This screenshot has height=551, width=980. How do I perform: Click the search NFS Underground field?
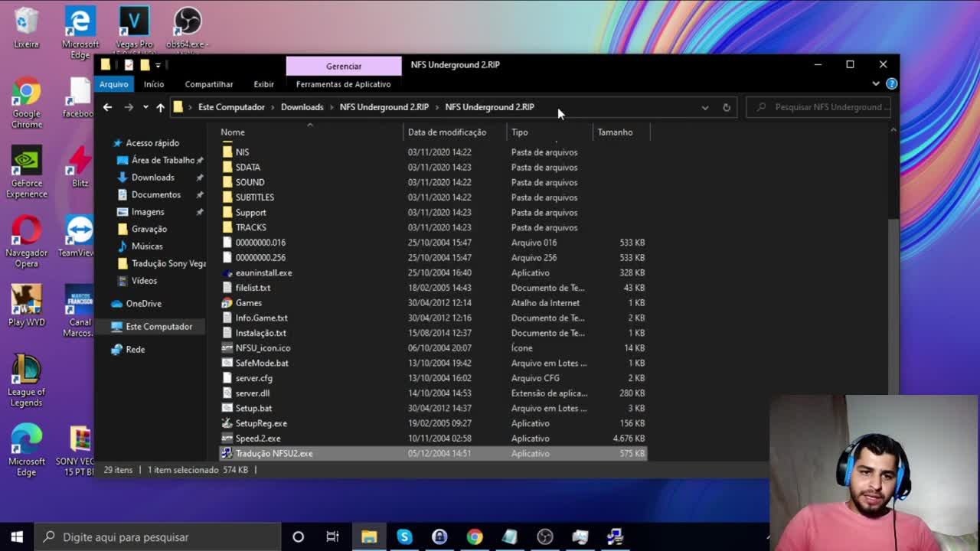click(x=819, y=107)
